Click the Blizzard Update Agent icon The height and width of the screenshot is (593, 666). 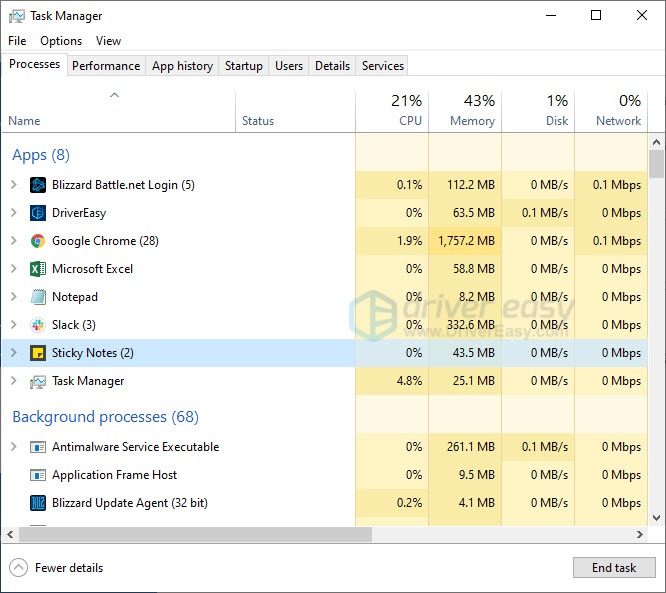pos(38,503)
